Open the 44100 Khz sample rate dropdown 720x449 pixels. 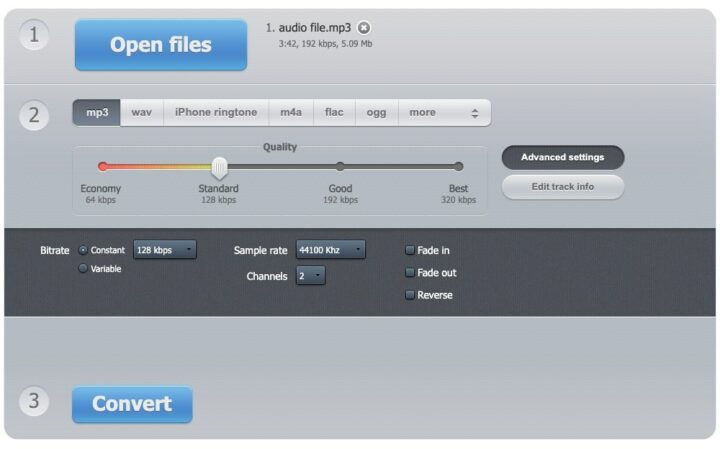click(330, 250)
